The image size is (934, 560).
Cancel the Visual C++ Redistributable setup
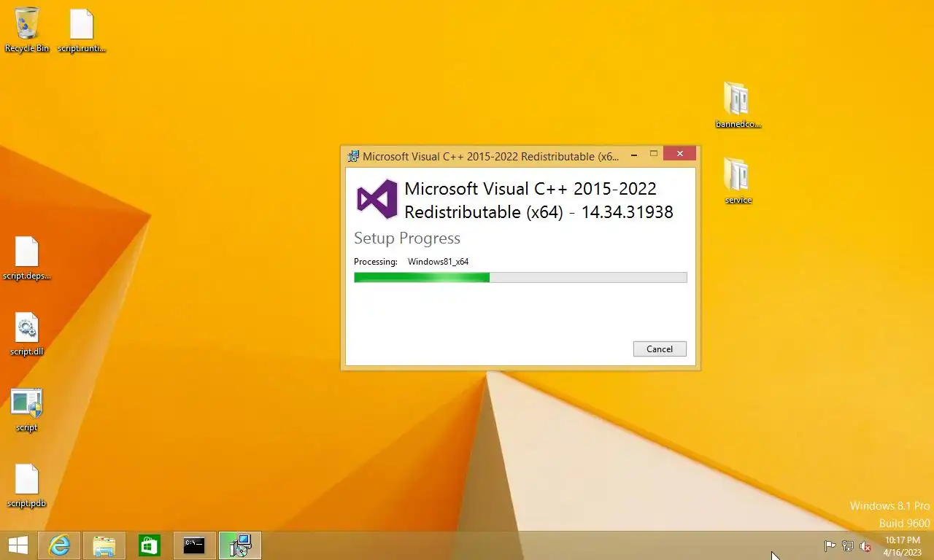(660, 349)
